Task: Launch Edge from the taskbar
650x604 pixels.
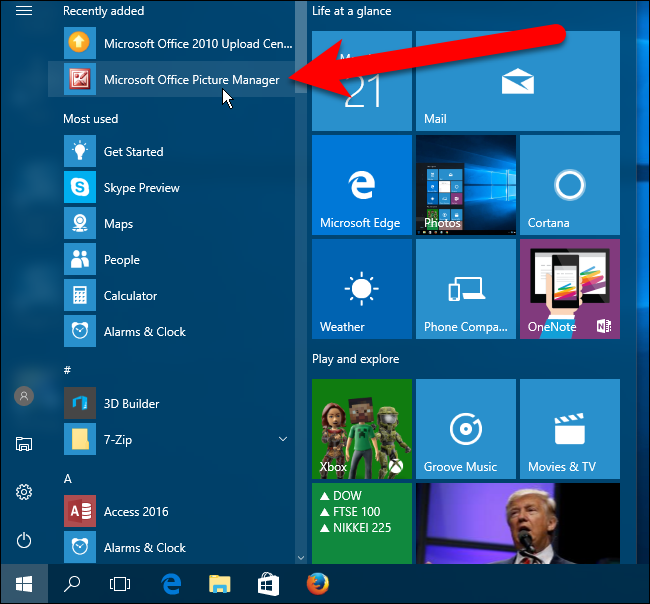Action: (x=171, y=584)
